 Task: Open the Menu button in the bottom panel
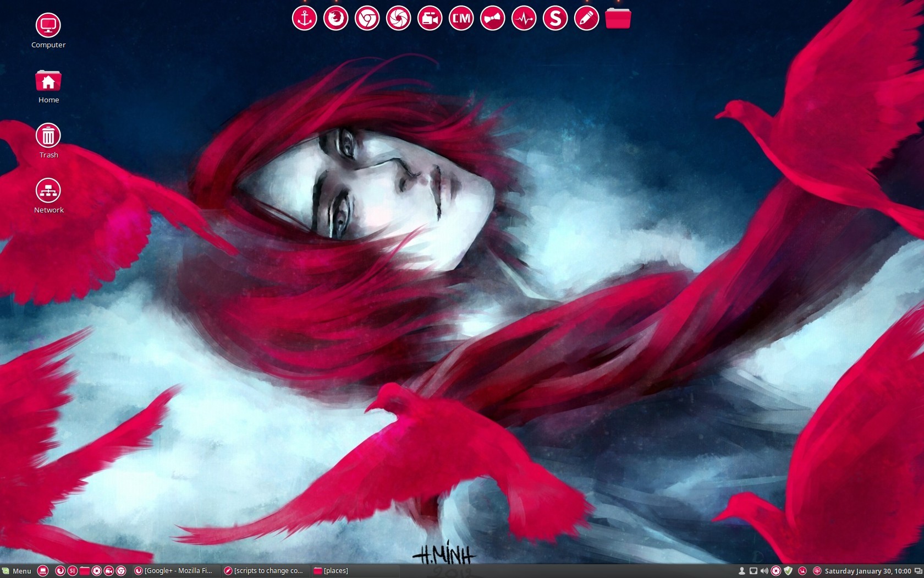[x=16, y=571]
